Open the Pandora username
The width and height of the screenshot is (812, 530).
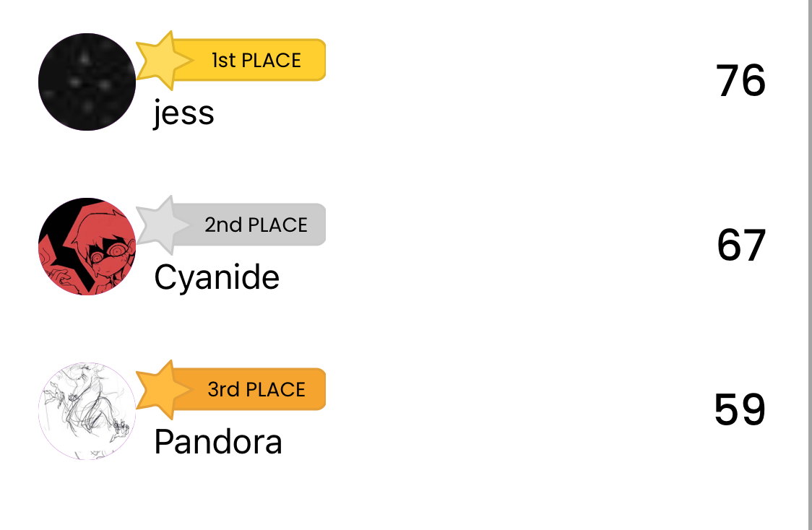coord(218,443)
